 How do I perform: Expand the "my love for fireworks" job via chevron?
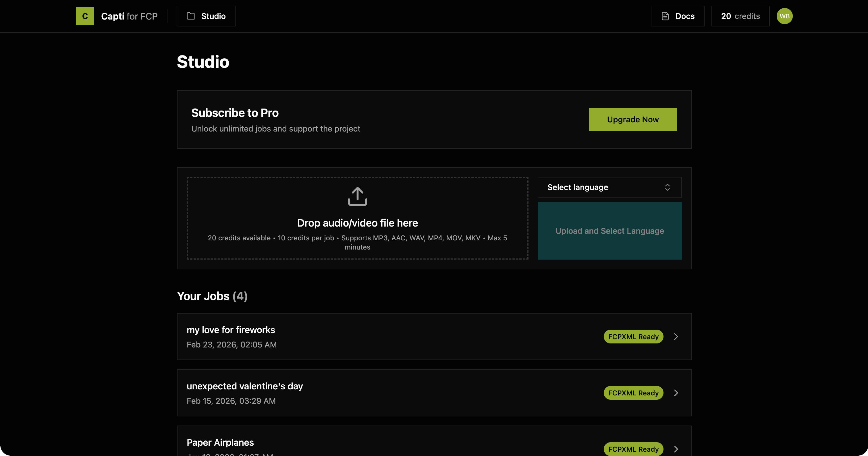676,337
